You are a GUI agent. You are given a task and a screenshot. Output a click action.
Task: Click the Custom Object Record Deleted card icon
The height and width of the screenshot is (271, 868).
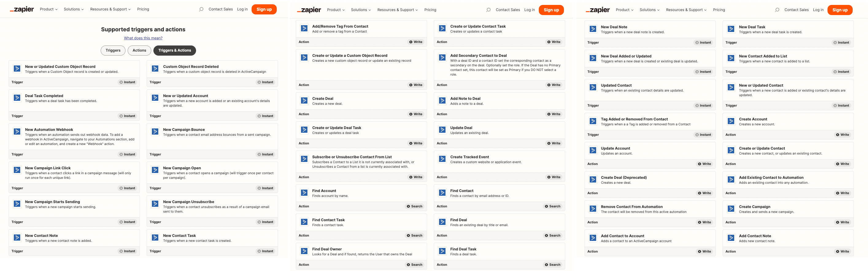[155, 69]
